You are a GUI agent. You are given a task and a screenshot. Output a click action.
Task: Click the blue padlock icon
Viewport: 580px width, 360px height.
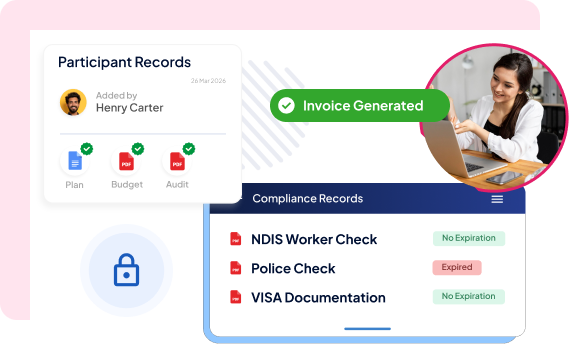127,270
